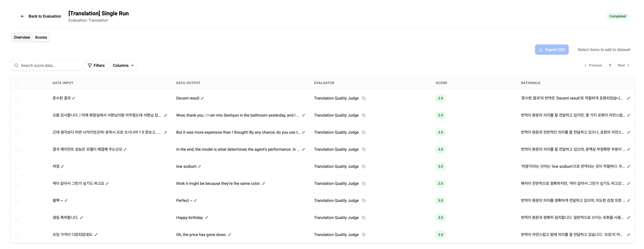Click '[Translation] Single Run' title

coord(98,14)
